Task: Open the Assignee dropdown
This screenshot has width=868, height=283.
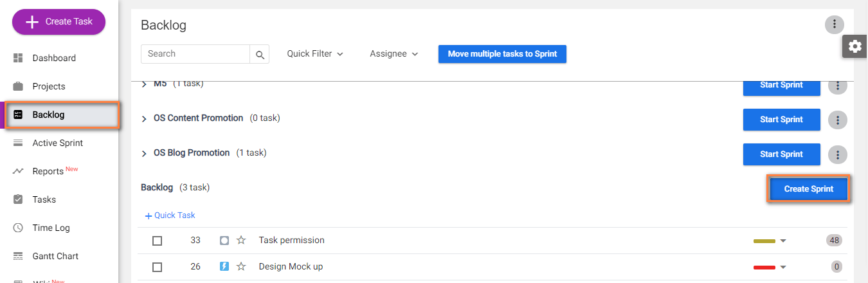Action: [394, 54]
